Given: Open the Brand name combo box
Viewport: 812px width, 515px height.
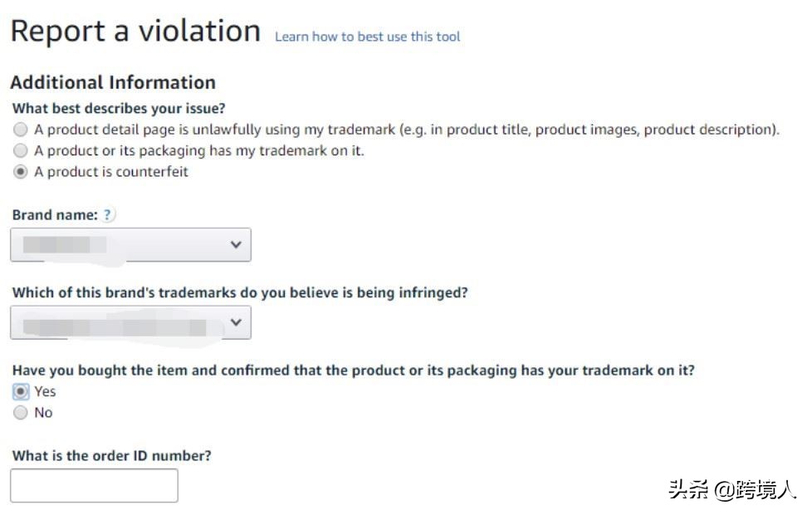Looking at the screenshot, I should click(x=130, y=245).
